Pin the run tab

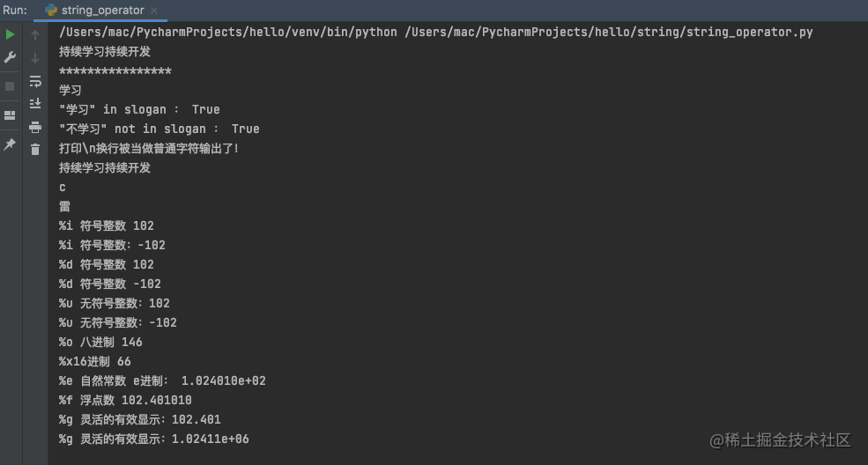[10, 144]
